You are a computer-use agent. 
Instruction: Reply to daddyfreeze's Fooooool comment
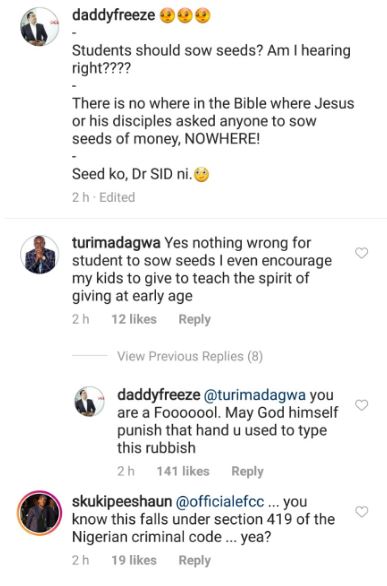tap(247, 471)
